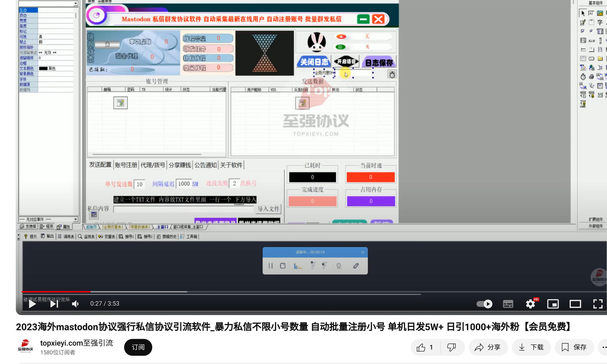Click the 下载 download button

pos(531,347)
